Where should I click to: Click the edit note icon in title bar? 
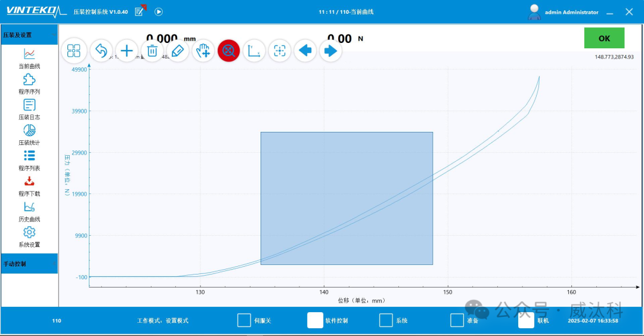coord(140,10)
